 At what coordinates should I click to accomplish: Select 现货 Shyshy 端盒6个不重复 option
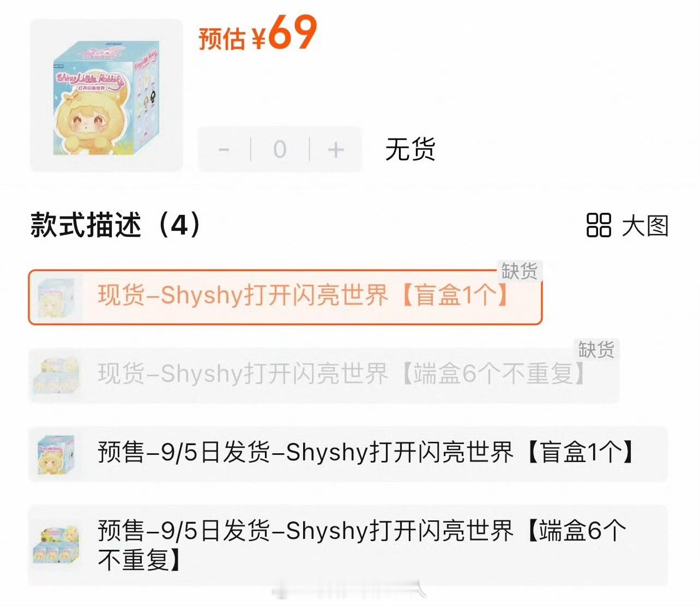point(324,375)
